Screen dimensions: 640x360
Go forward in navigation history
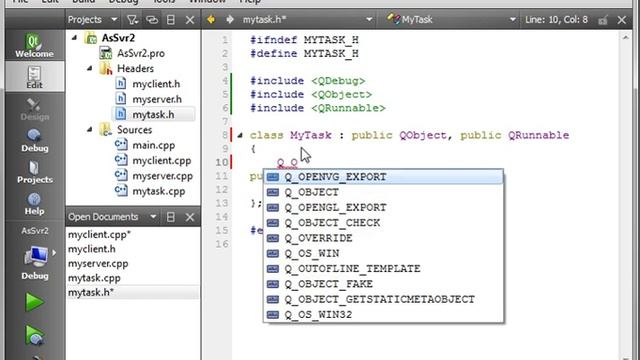(x=230, y=19)
